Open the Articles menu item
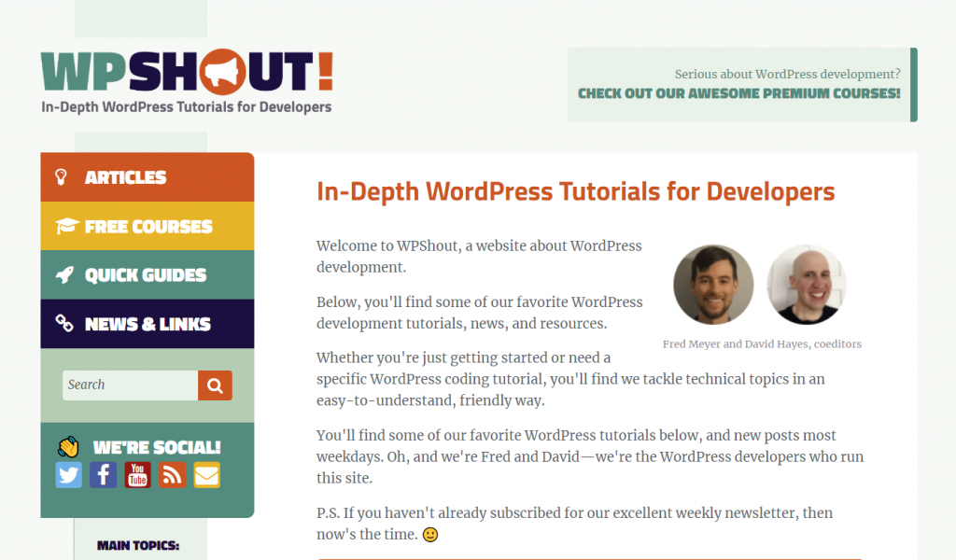Image resolution: width=956 pixels, height=560 pixels. tap(126, 177)
